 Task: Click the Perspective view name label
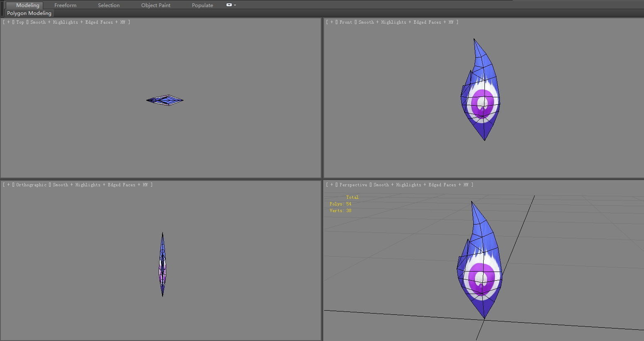353,185
